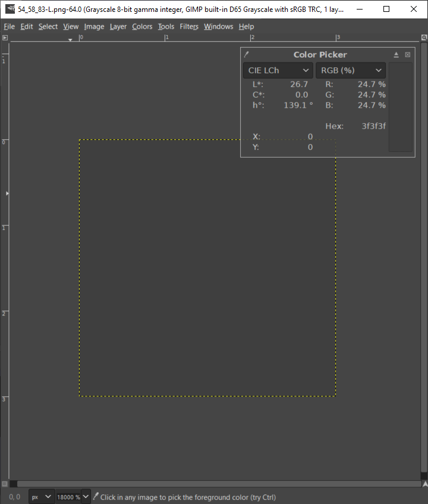Screen dimensions: 428x504
Task: Expand the px unit selector in status bar
Action: [x=42, y=497]
